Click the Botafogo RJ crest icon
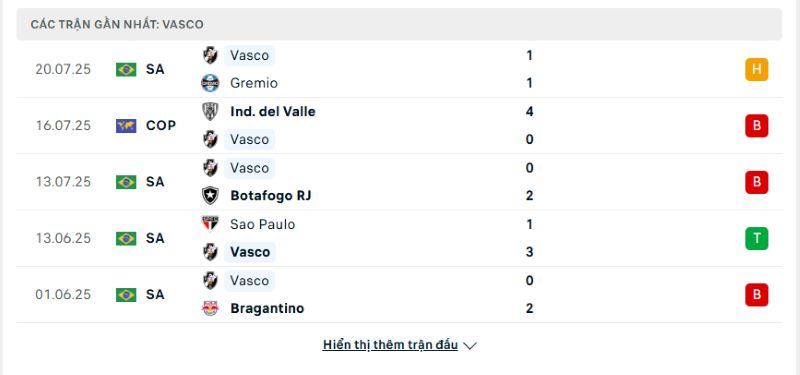 [210, 195]
